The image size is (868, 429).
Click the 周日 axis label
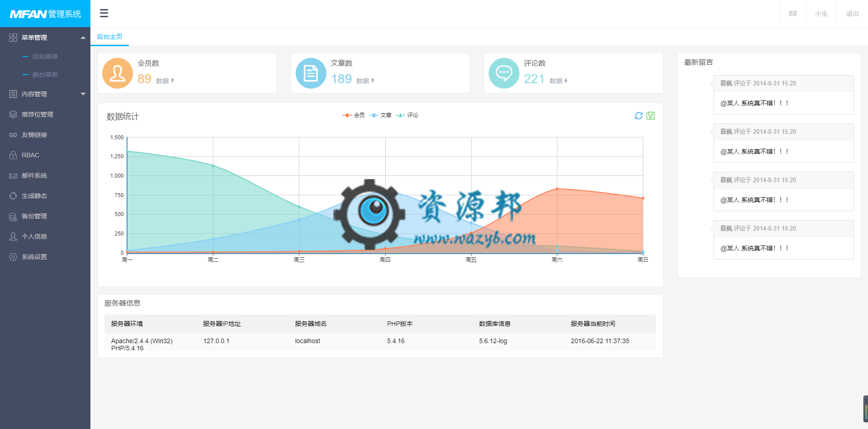pyautogui.click(x=642, y=259)
